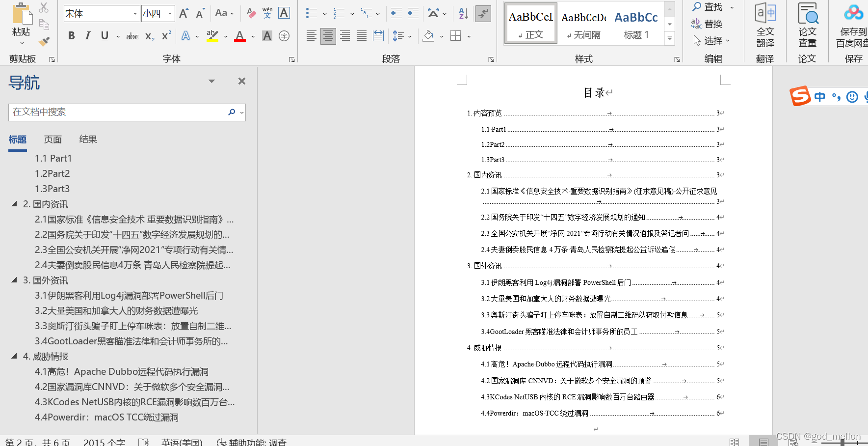Toggle bold formatting
868x446 pixels.
click(x=72, y=36)
